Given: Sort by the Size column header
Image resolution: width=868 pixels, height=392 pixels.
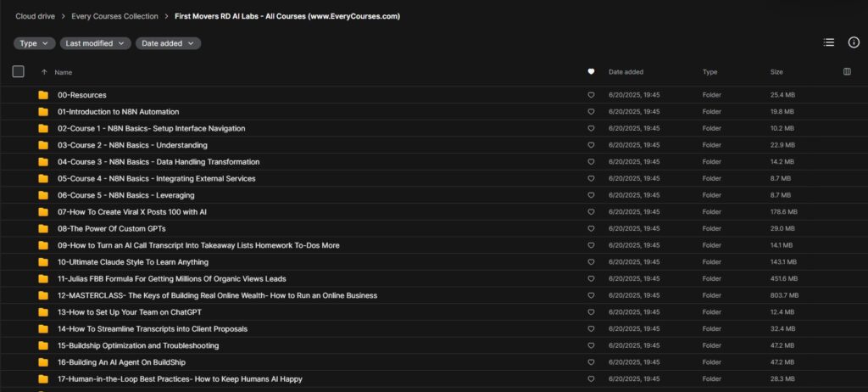Looking at the screenshot, I should click(x=776, y=72).
